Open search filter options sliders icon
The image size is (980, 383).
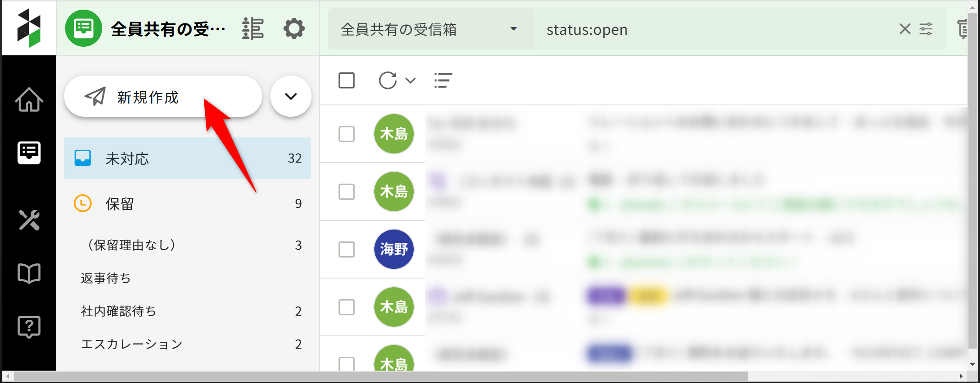coord(926,29)
